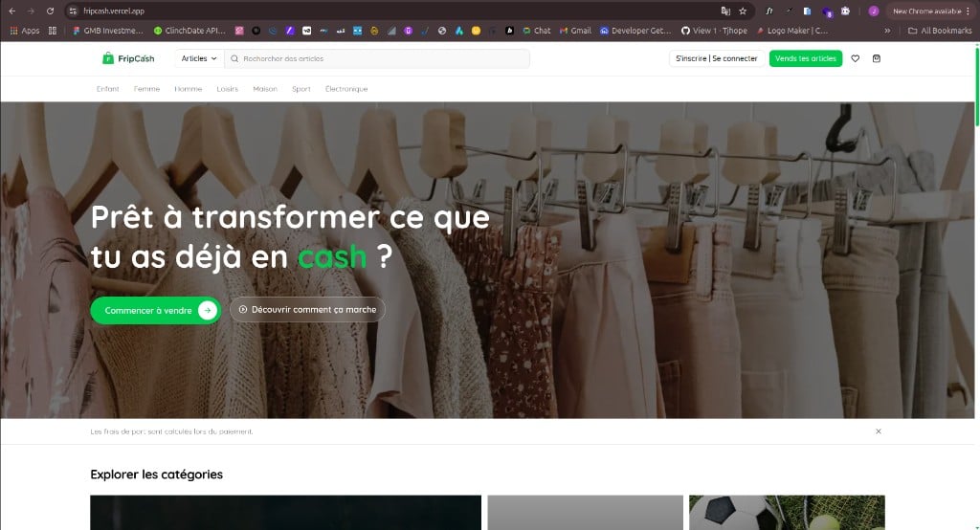Open the Logo Maker bookmark
Screen dimensions: 980x530
click(x=791, y=30)
